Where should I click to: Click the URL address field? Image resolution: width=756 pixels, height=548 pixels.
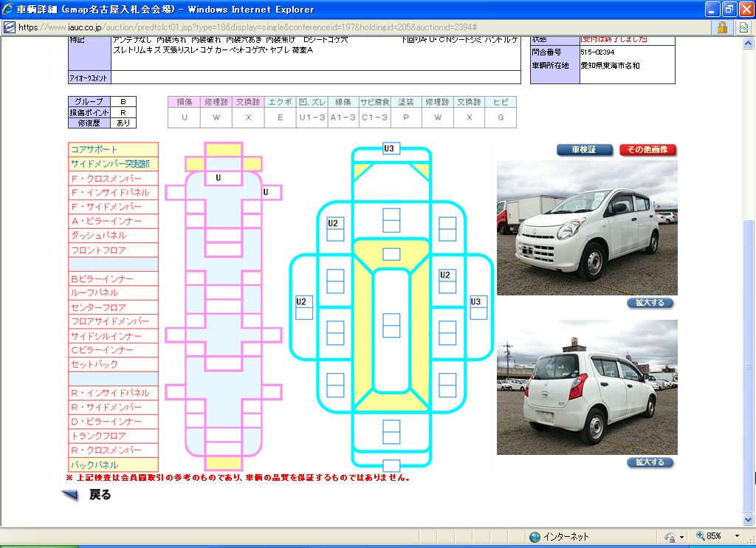click(x=354, y=27)
